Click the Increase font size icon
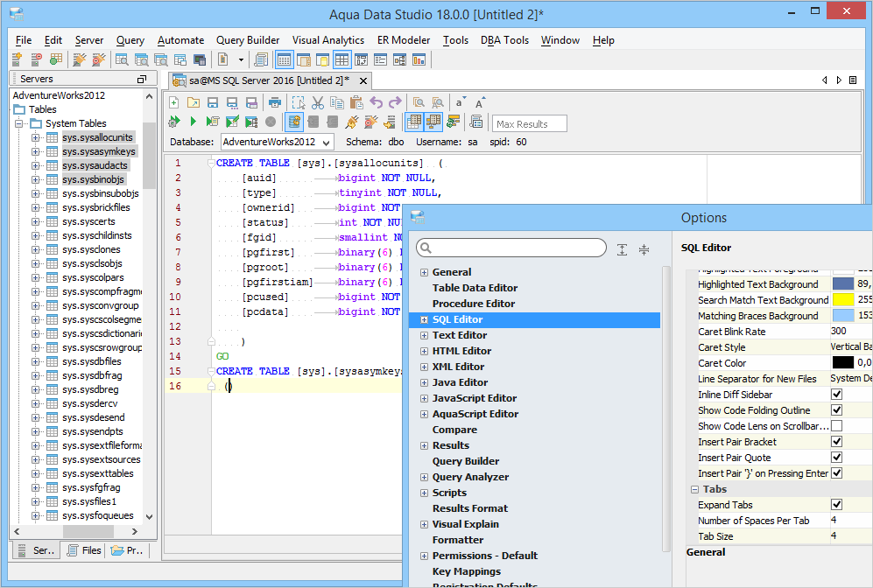The image size is (873, 588). coord(479,102)
